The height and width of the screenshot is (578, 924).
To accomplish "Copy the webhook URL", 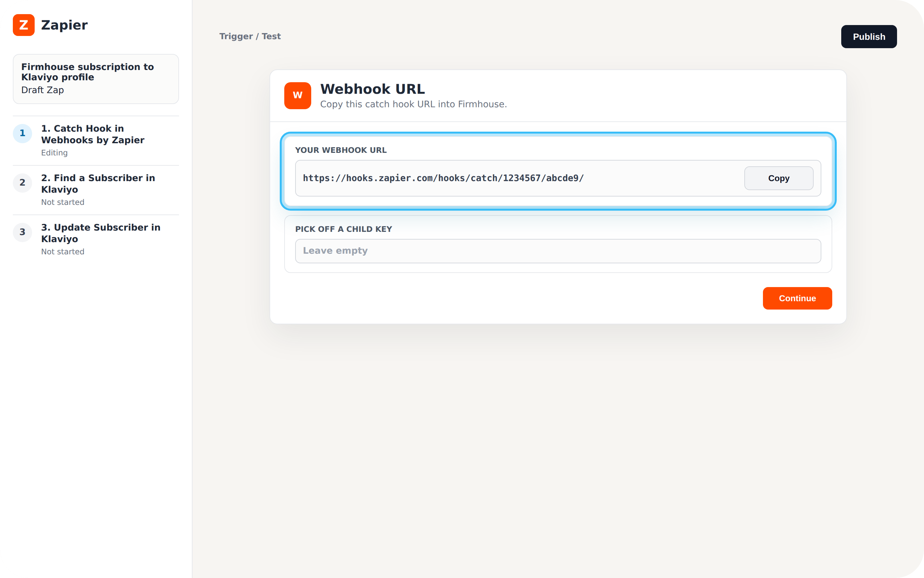I will (779, 178).
